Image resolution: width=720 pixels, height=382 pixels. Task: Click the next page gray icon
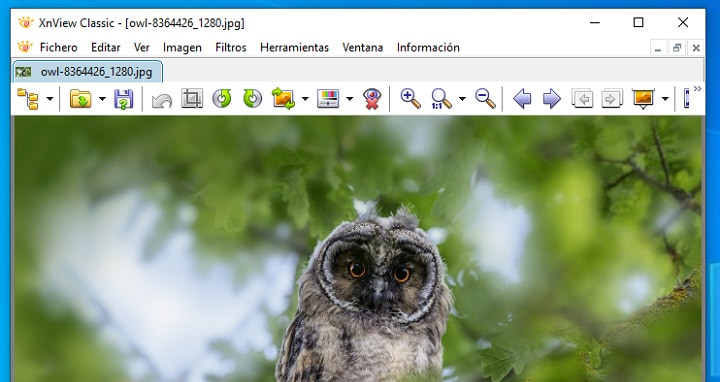(612, 99)
